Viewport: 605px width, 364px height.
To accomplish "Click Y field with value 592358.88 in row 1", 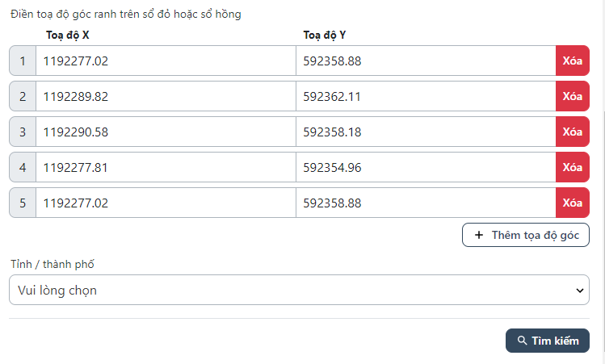I will (x=426, y=61).
